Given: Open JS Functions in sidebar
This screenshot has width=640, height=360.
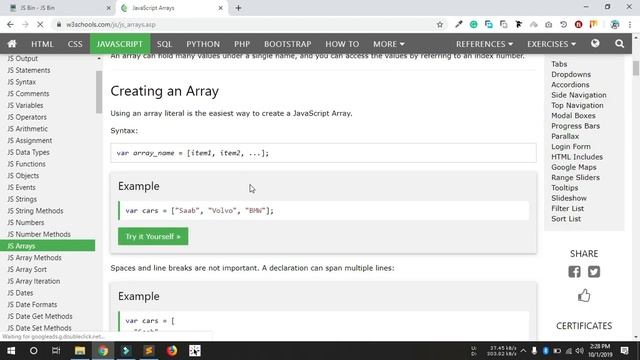Looking at the screenshot, I should 27,164.
